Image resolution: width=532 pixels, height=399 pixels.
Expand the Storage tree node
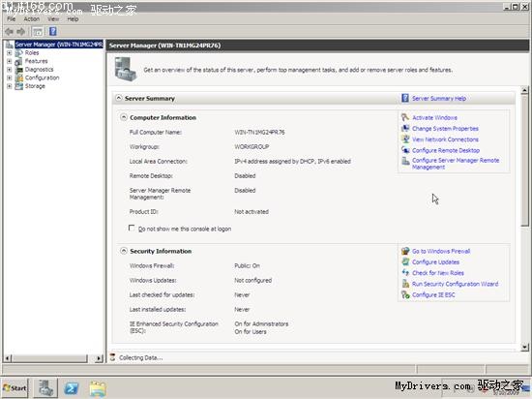[10, 86]
